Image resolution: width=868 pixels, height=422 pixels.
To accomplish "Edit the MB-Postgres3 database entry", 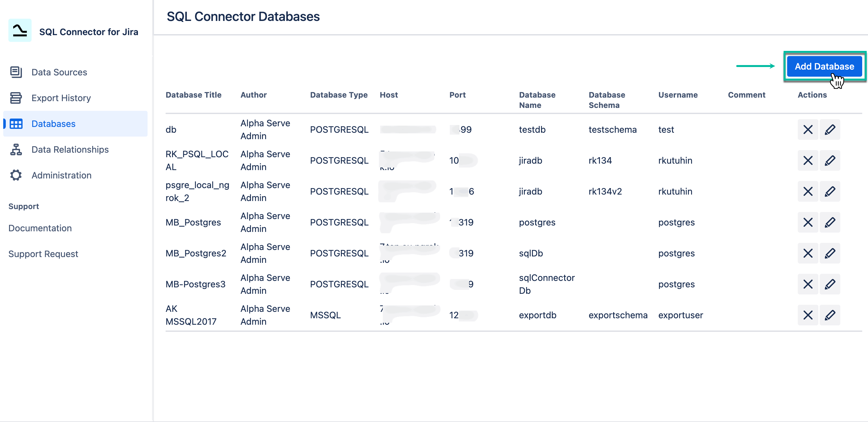I will [830, 284].
